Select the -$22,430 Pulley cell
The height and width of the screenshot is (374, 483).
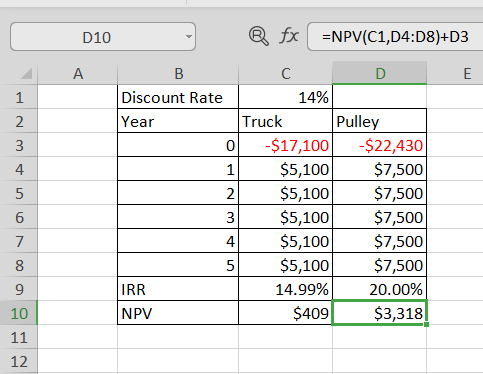pyautogui.click(x=380, y=145)
